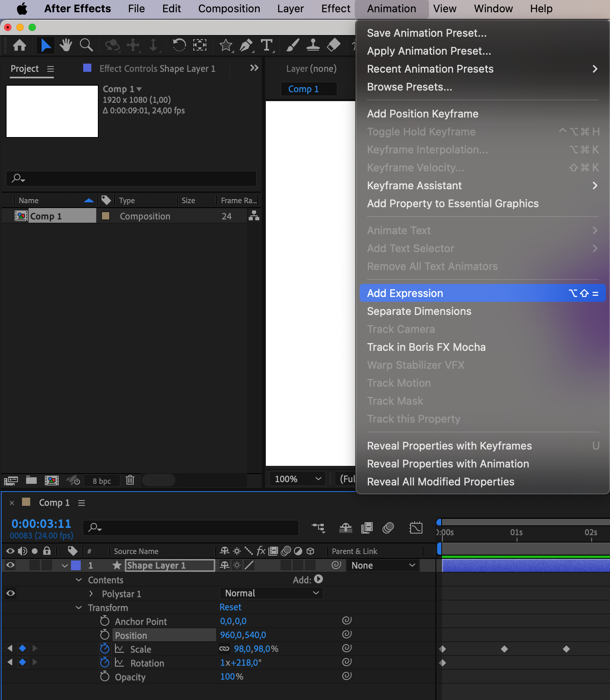Image resolution: width=610 pixels, height=700 pixels.
Task: Click Comp 1 tan label swatch in project list
Action: coord(106,216)
